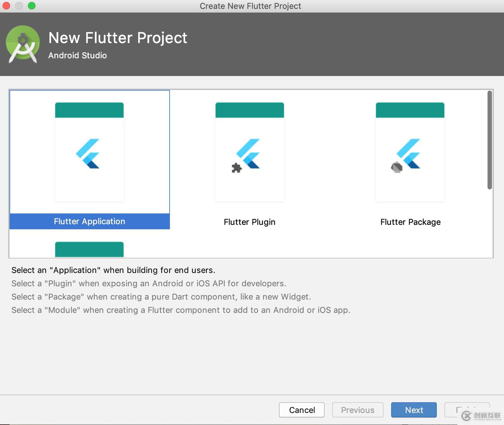Select the Flutter Application project template

tap(89, 152)
